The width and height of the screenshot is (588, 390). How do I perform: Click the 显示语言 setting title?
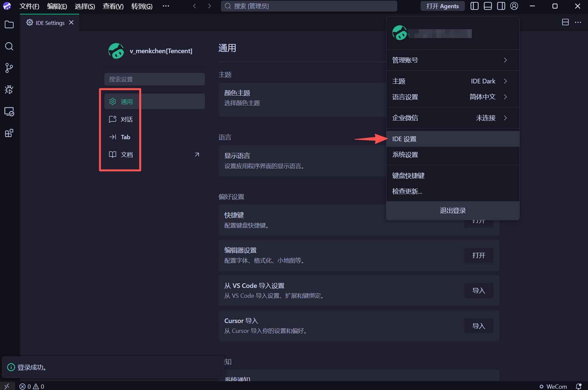237,156
